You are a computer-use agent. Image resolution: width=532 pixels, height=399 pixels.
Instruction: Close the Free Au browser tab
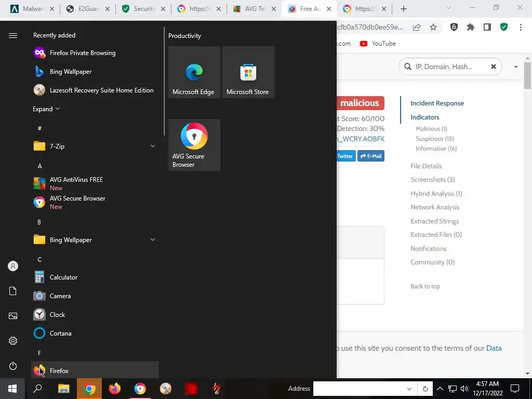[329, 9]
